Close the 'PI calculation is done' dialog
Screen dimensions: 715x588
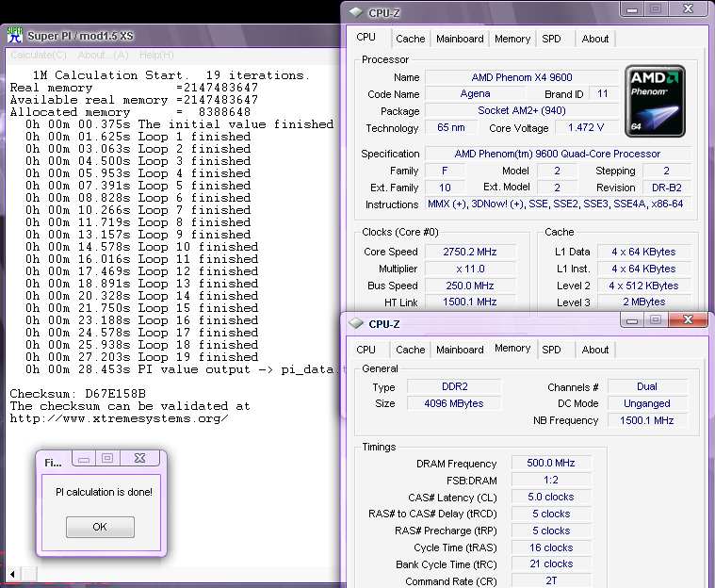[x=139, y=458]
